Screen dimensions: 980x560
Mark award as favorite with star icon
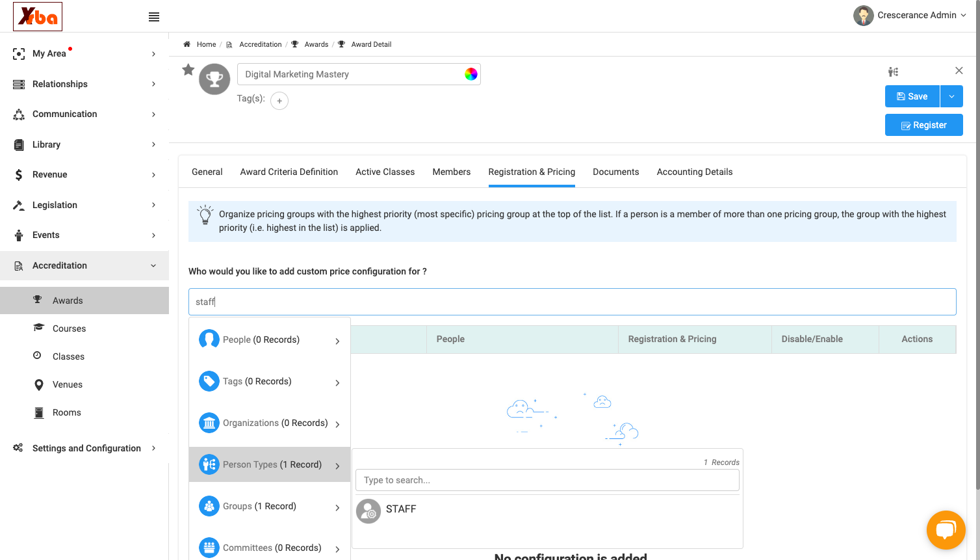pyautogui.click(x=188, y=70)
